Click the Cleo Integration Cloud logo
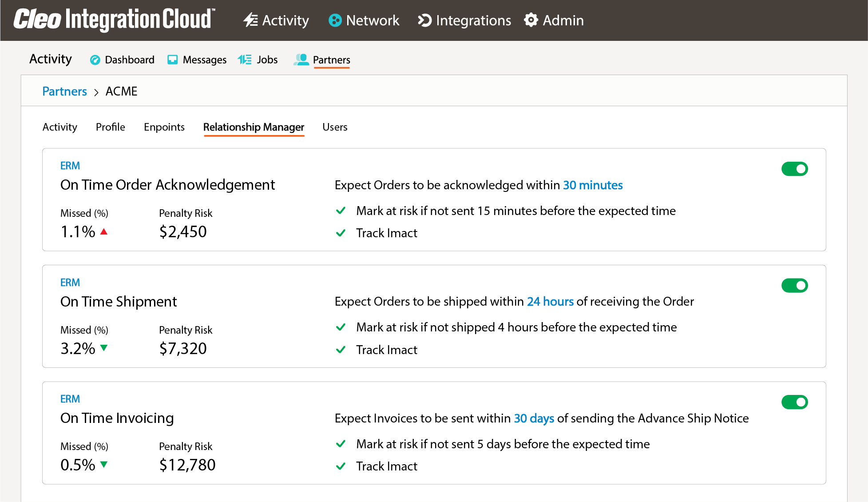The height and width of the screenshot is (502, 868). [114, 20]
